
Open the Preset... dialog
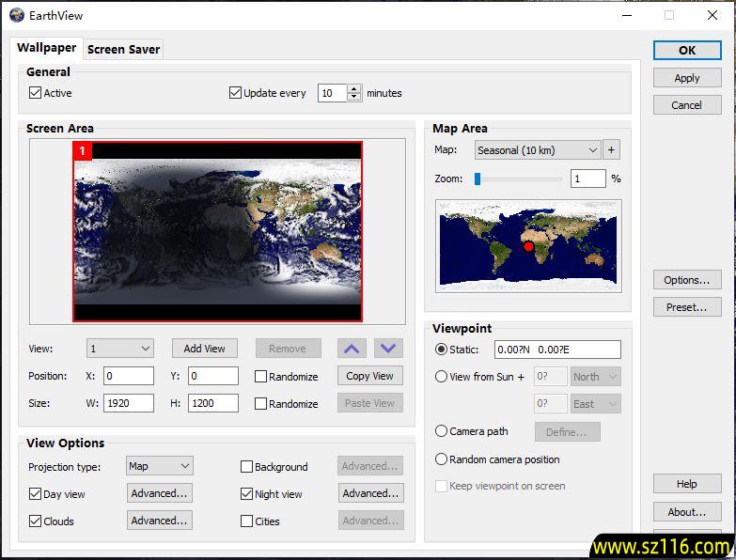[x=687, y=307]
